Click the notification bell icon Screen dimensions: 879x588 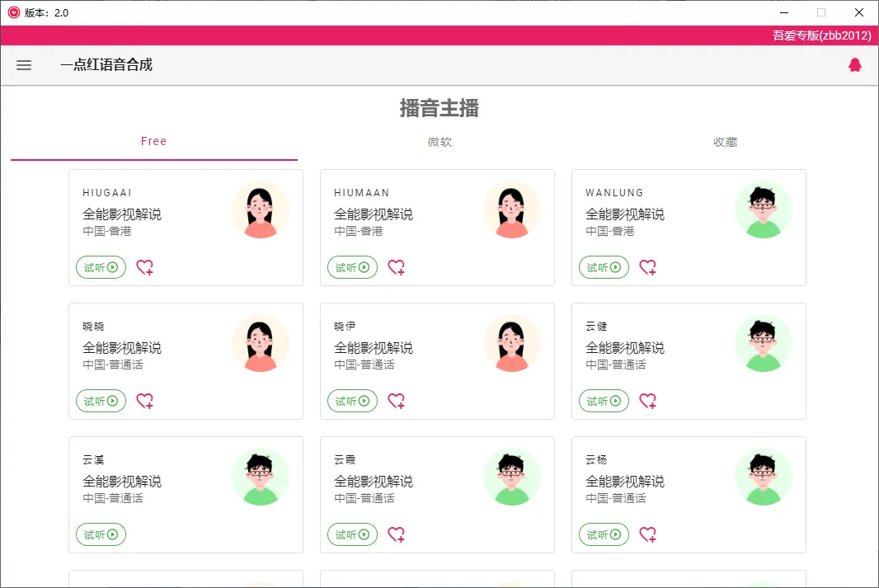[855, 64]
